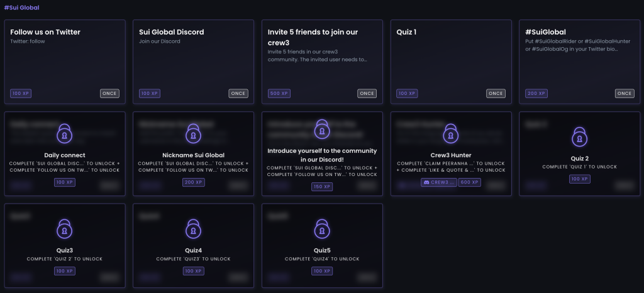Click the lock icon above Quiz5
This screenshot has height=293, width=644.
click(x=322, y=229)
